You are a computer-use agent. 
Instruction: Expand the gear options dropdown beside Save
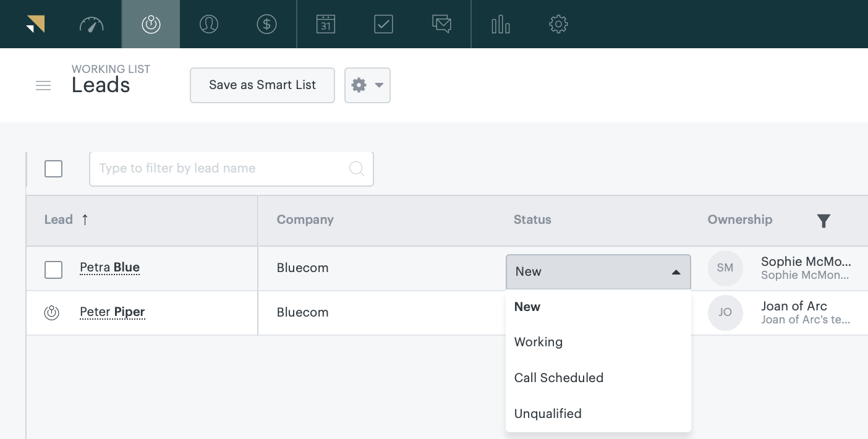(x=367, y=85)
